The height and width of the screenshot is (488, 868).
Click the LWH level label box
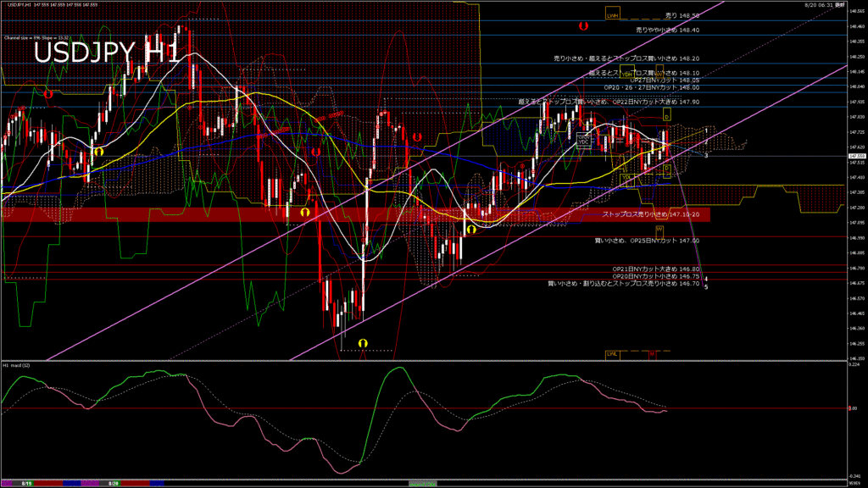click(x=613, y=14)
